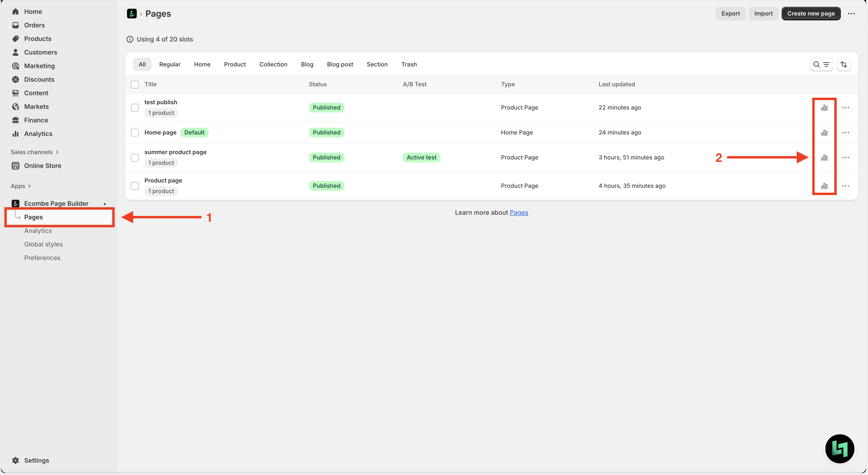The width and height of the screenshot is (868, 475).
Task: Follow the Pages learn more link
Action: coord(519,213)
